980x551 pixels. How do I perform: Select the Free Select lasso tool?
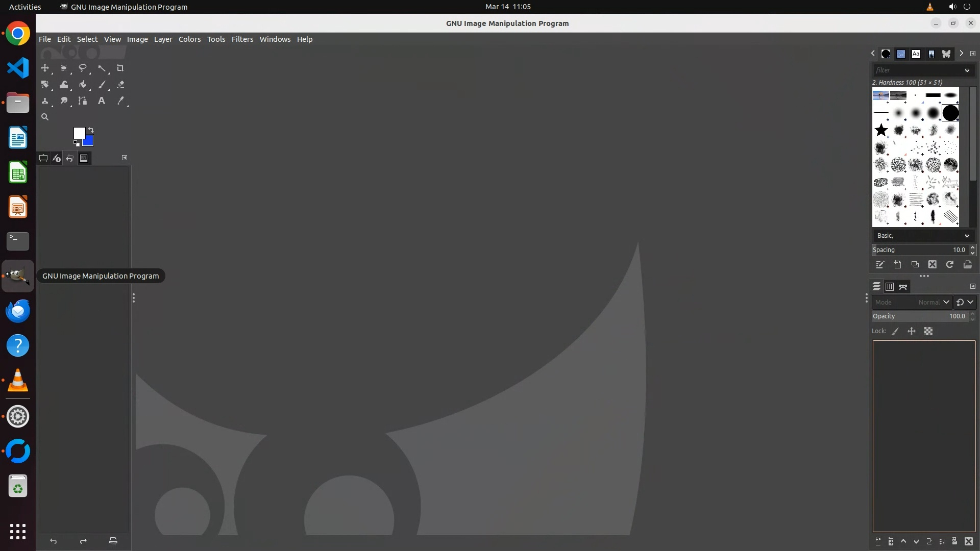coord(82,68)
